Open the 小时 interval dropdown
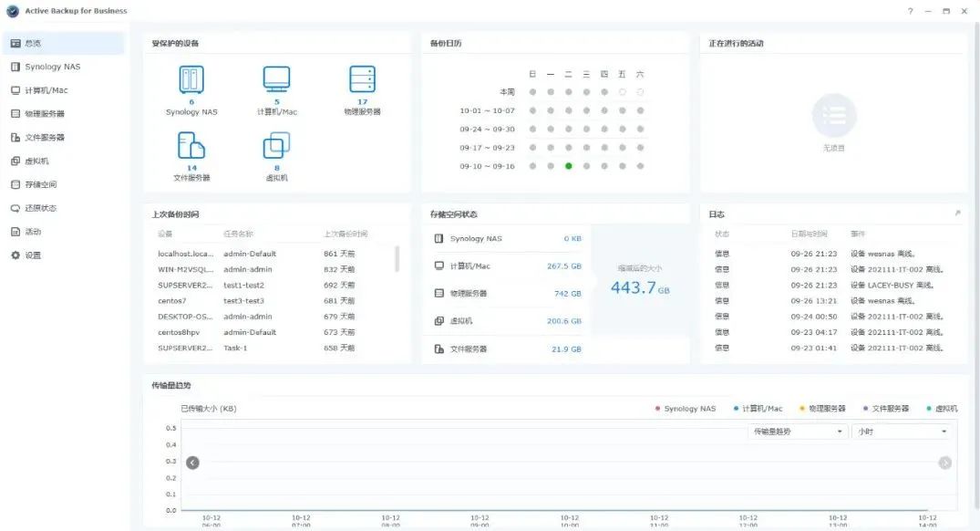 (902, 432)
